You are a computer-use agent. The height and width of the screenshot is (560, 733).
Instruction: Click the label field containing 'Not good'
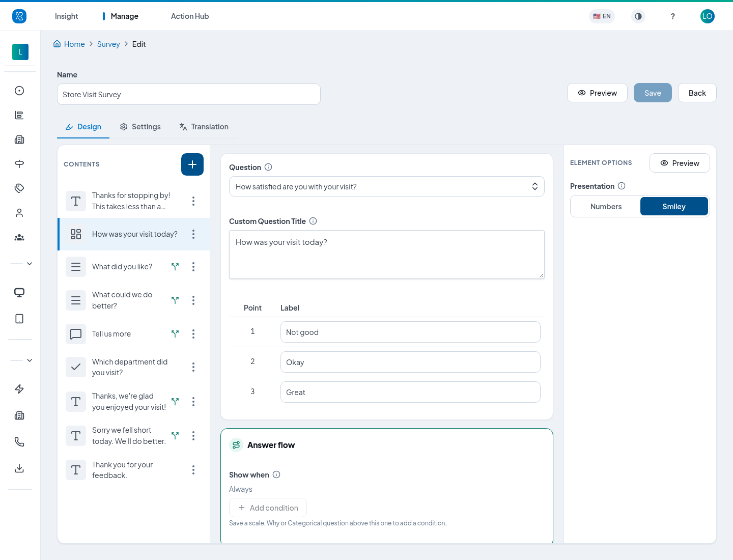[x=410, y=332]
